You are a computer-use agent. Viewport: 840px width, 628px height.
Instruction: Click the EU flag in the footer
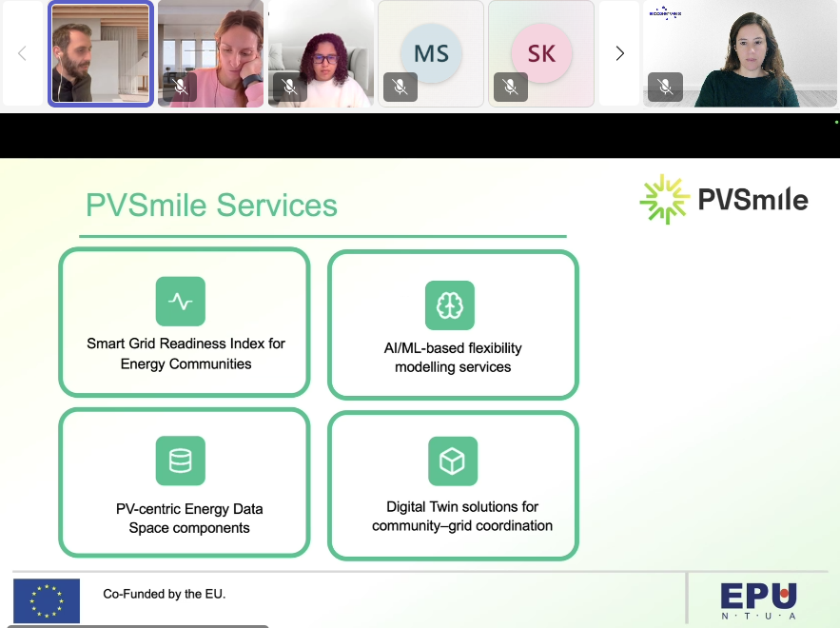(45, 600)
